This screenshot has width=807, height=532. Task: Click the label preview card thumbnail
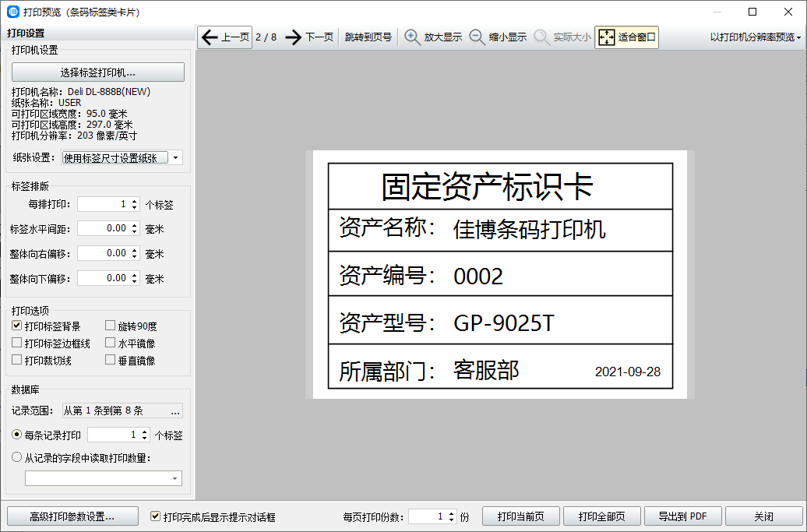click(x=500, y=275)
